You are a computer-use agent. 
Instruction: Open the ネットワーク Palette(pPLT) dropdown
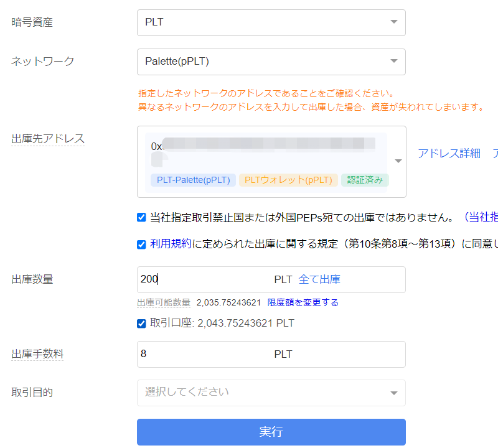tap(271, 62)
